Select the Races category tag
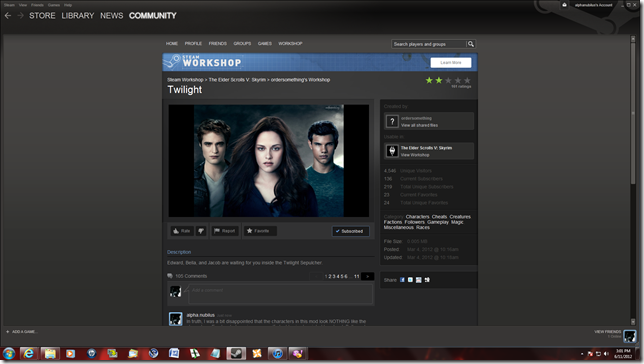644x364 pixels. click(423, 228)
